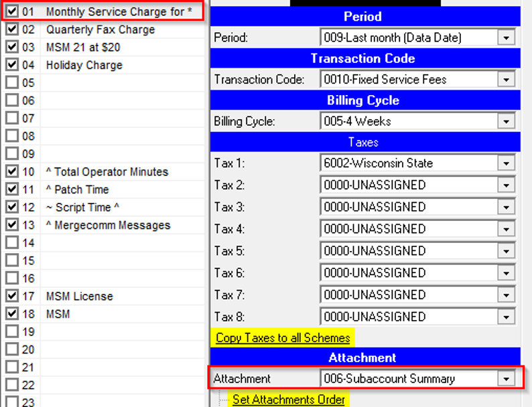Uncheck the 17 MSM License checkbox
Viewport: 532px width, 407px height.
point(12,296)
